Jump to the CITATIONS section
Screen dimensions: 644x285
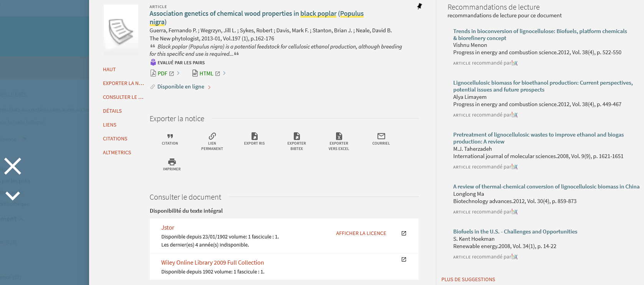115,139
